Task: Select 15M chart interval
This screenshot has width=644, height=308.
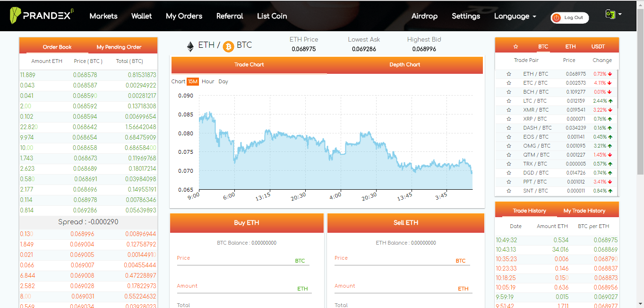Action: click(193, 81)
